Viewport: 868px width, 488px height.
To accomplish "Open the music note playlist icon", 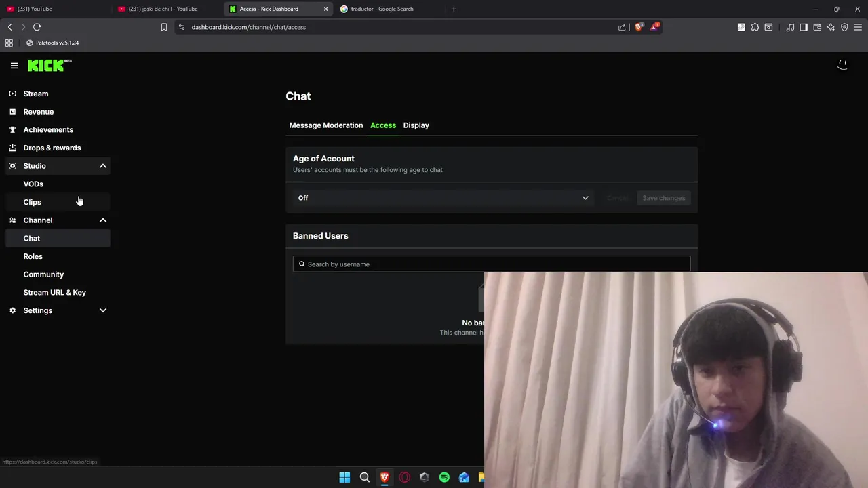I will [790, 27].
